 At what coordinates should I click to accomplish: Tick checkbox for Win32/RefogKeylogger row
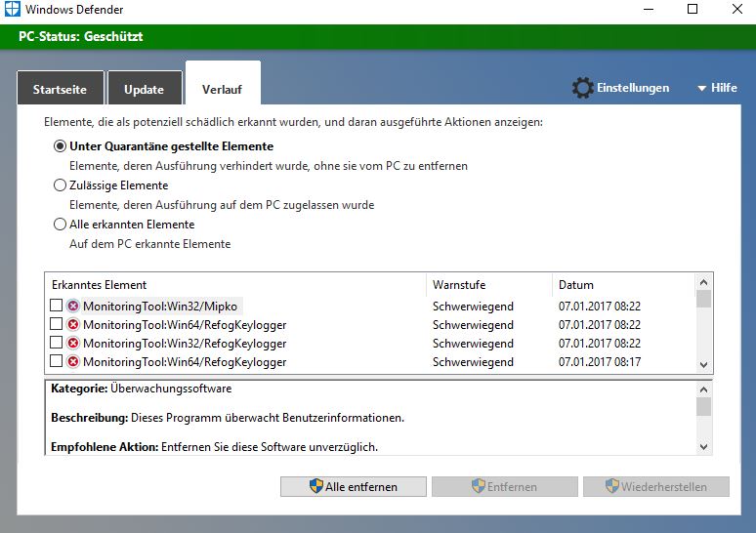56,343
